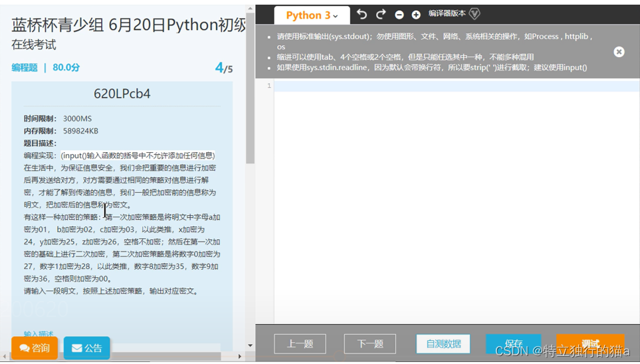Open the 自测数据 self-test data button

(x=443, y=343)
